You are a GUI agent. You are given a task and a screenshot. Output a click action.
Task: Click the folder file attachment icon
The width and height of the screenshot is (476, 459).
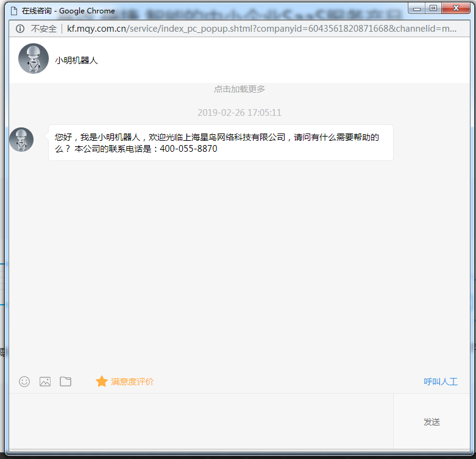(x=66, y=382)
